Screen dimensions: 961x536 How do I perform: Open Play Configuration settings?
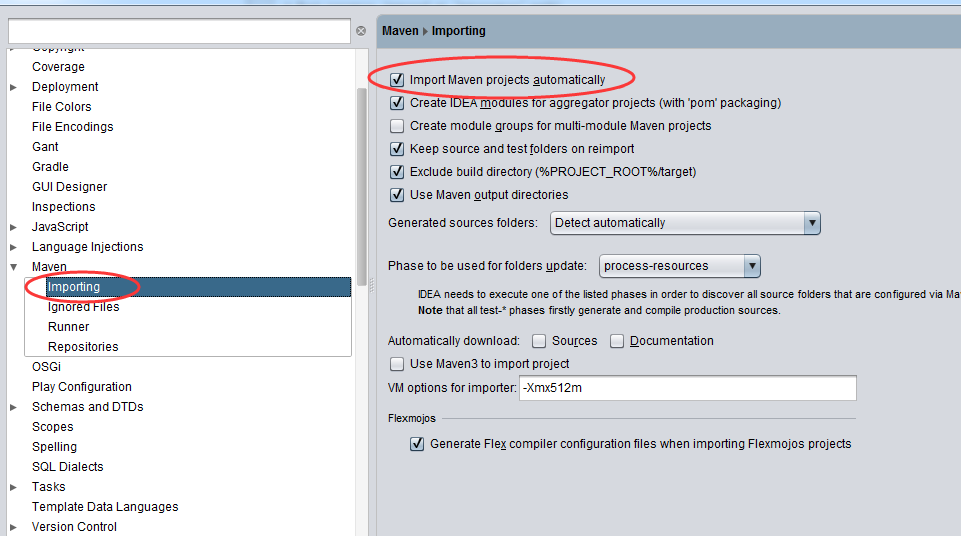(x=82, y=387)
